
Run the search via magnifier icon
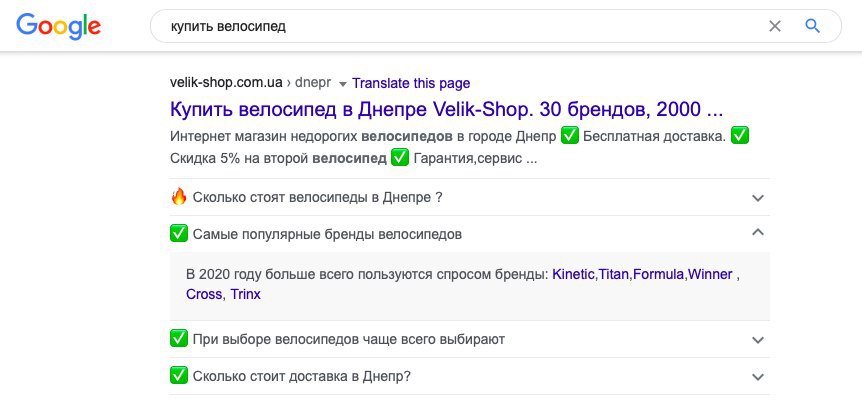(x=813, y=26)
